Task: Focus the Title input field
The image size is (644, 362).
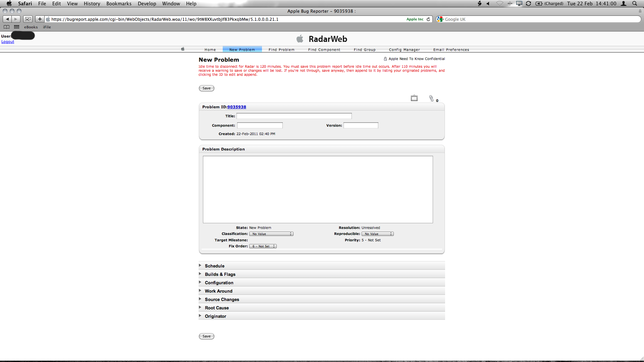Action: (x=294, y=116)
